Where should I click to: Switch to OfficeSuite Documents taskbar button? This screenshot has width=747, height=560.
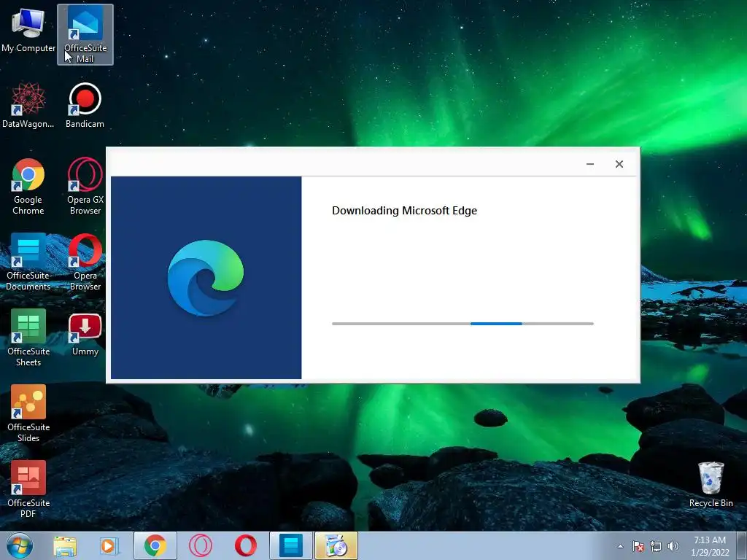[x=291, y=545]
